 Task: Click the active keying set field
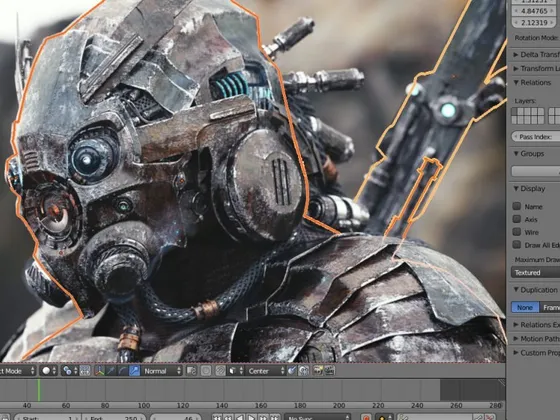click(x=435, y=418)
